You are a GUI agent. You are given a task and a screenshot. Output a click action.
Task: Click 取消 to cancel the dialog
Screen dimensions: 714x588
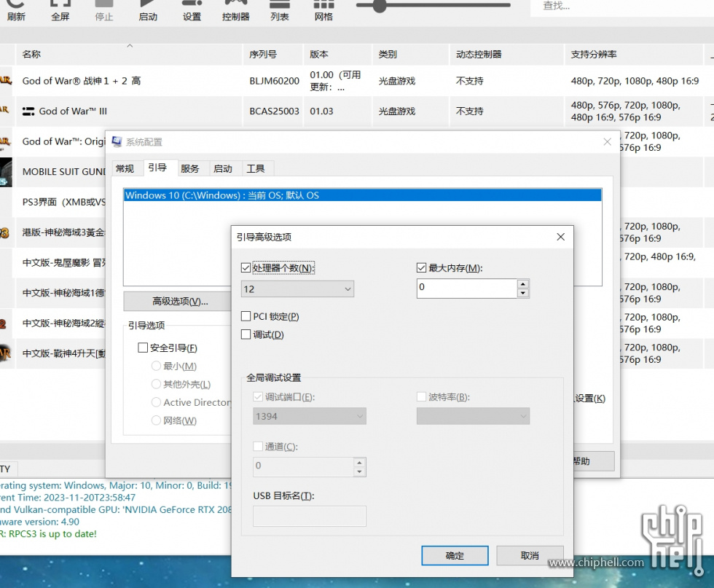[530, 556]
